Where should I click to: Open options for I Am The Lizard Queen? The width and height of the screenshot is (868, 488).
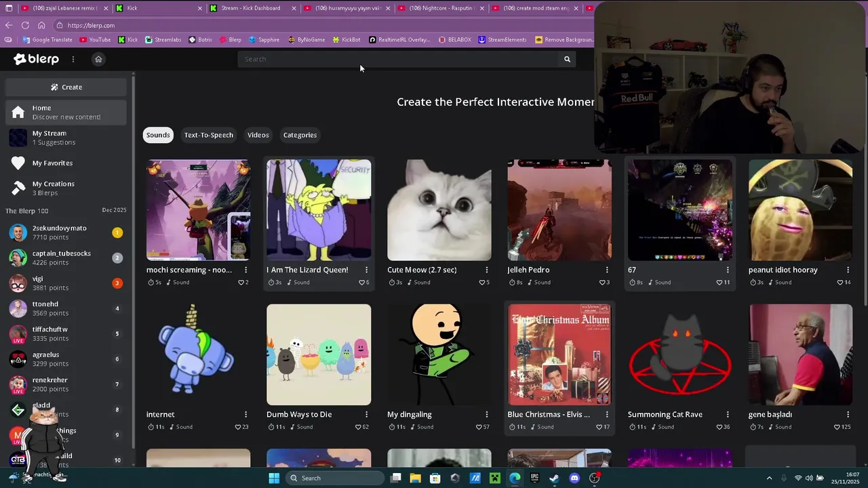coord(366,270)
